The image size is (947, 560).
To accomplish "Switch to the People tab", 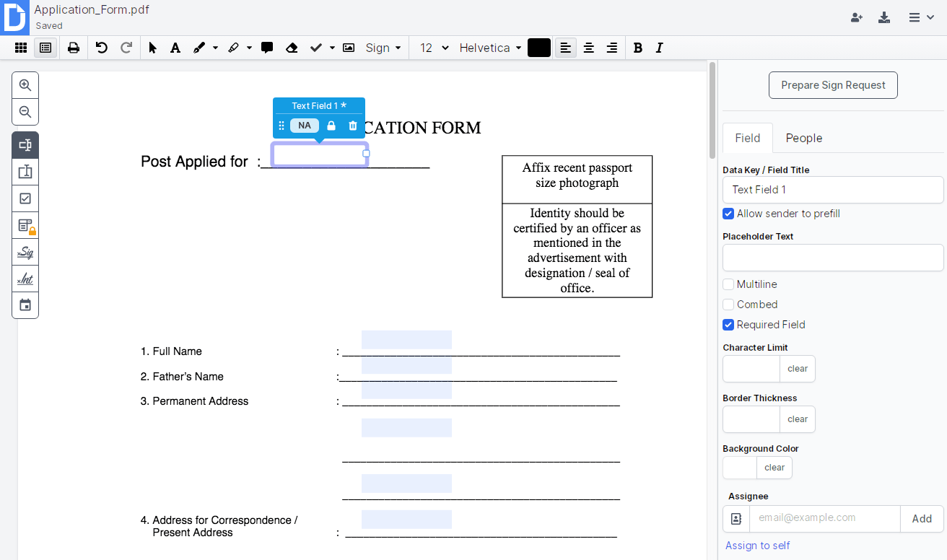I will click(x=803, y=138).
